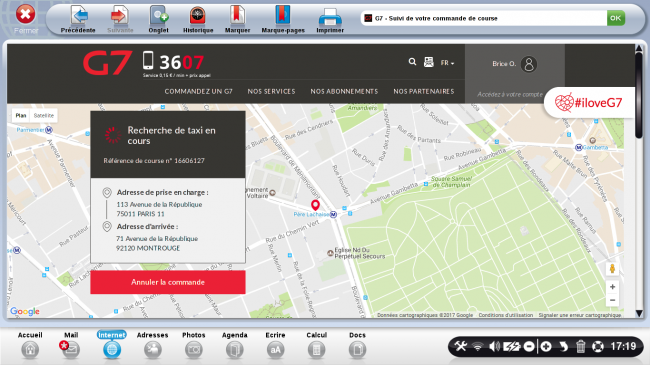Image resolution: width=650 pixels, height=365 pixels.
Task: Open the Agenda icon
Action: pyautogui.click(x=235, y=350)
